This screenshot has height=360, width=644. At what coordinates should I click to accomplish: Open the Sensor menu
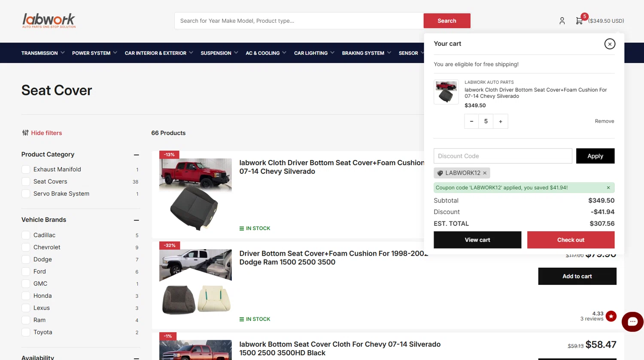[x=411, y=53]
